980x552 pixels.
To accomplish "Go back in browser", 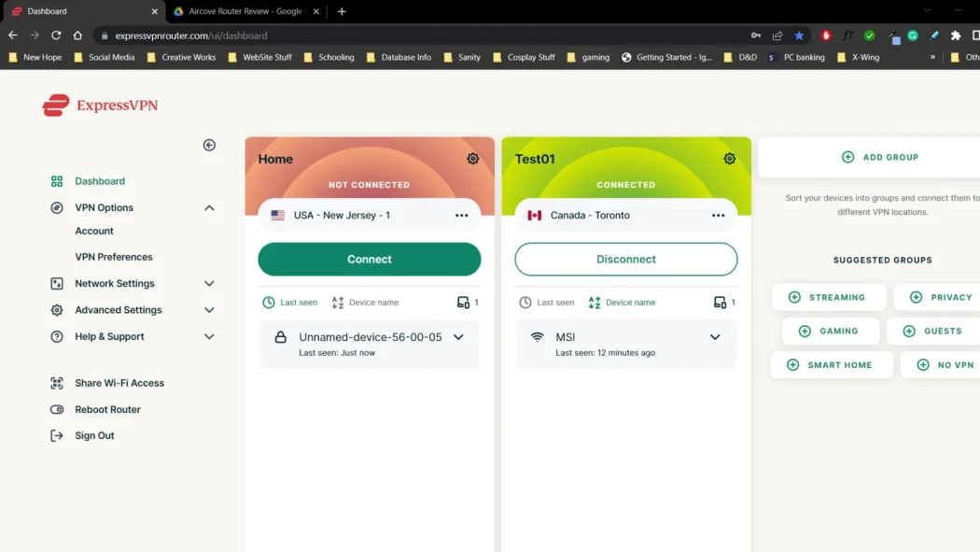I will [13, 35].
